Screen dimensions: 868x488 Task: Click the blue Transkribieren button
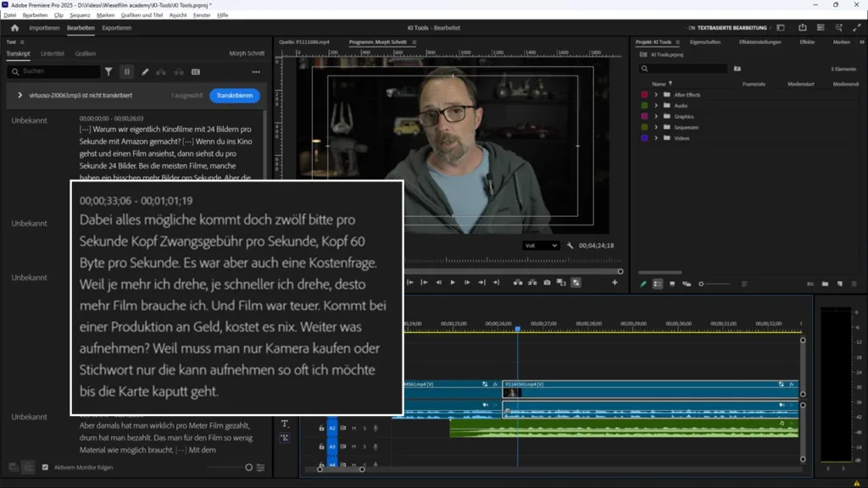coord(234,96)
